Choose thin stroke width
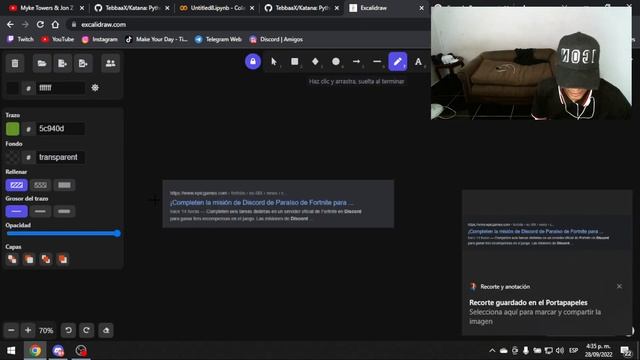This screenshot has width=640, height=360. pos(16,211)
